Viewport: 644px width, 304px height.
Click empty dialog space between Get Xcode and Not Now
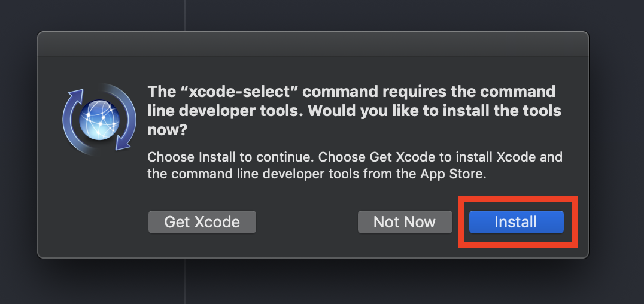point(307,222)
